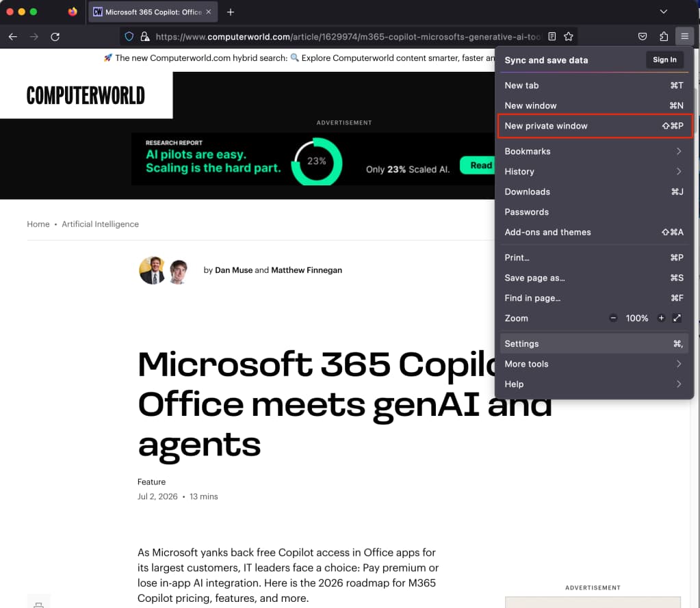Image resolution: width=700 pixels, height=608 pixels.
Task: Open a New private window
Action: pos(594,126)
